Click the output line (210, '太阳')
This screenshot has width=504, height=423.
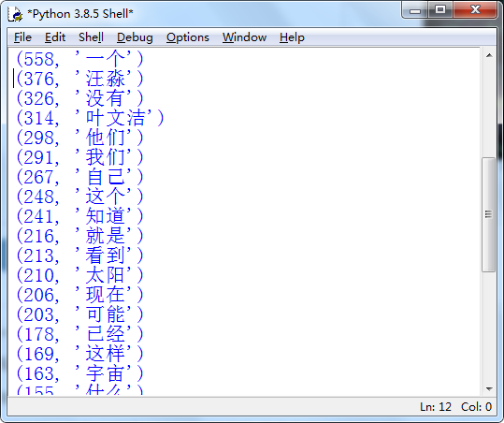(79, 275)
